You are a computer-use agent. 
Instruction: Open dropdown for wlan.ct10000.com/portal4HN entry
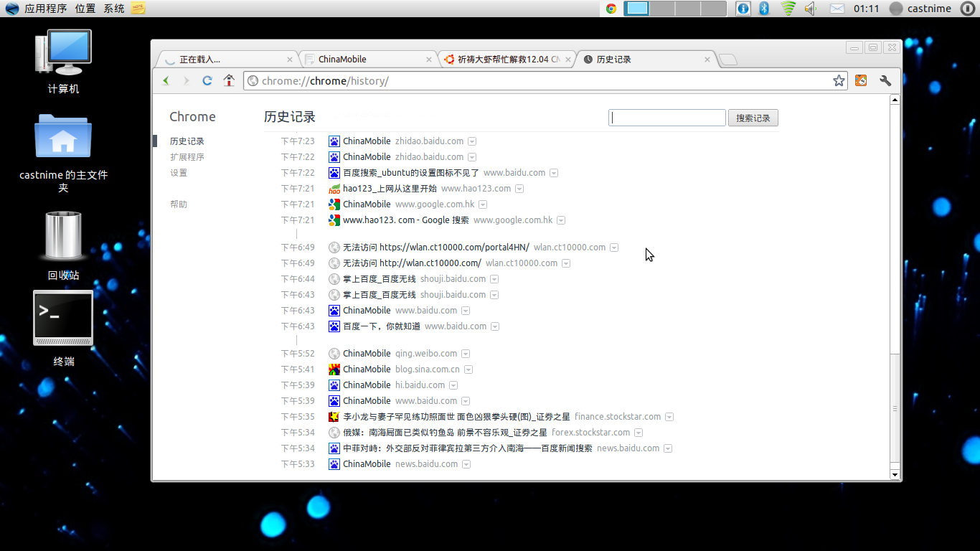pos(614,248)
